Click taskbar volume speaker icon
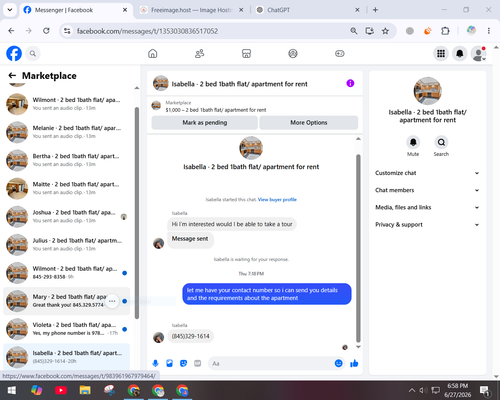Image resolution: width=500 pixels, height=400 pixels. [423, 390]
